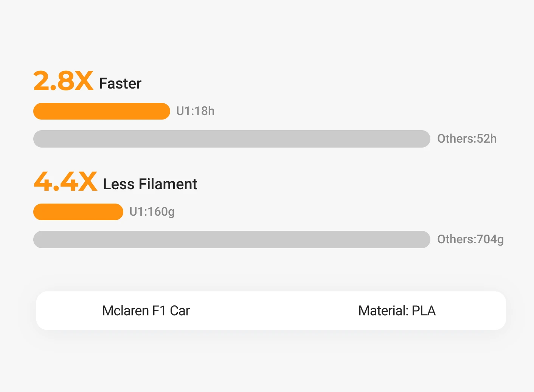Select the U1:160g bar label
This screenshot has height=392, width=534.
[152, 212]
